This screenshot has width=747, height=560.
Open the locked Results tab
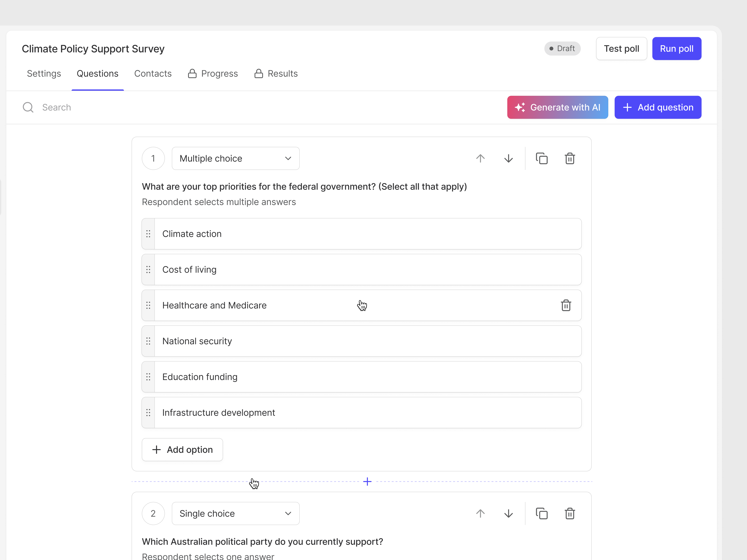[276, 73]
